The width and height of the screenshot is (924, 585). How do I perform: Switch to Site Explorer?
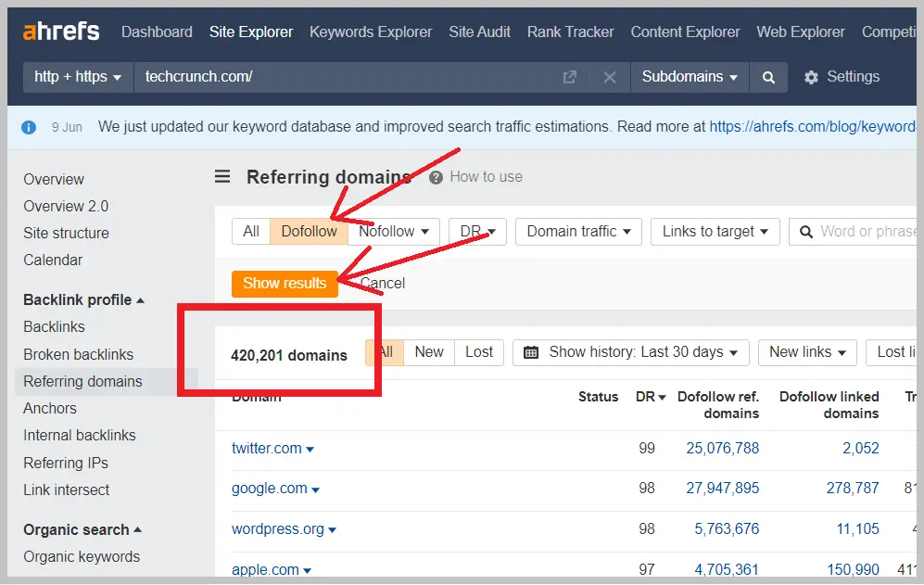251,32
